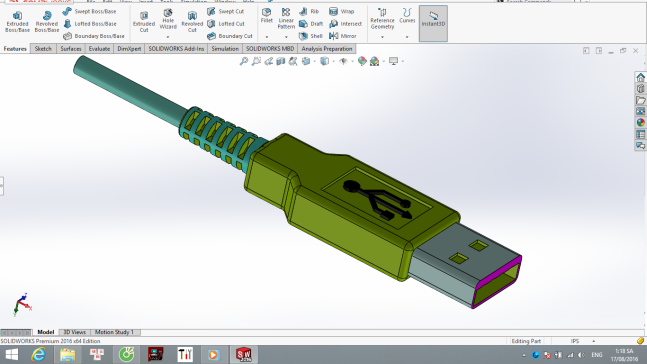Switch to the Sketch tab

(43, 49)
